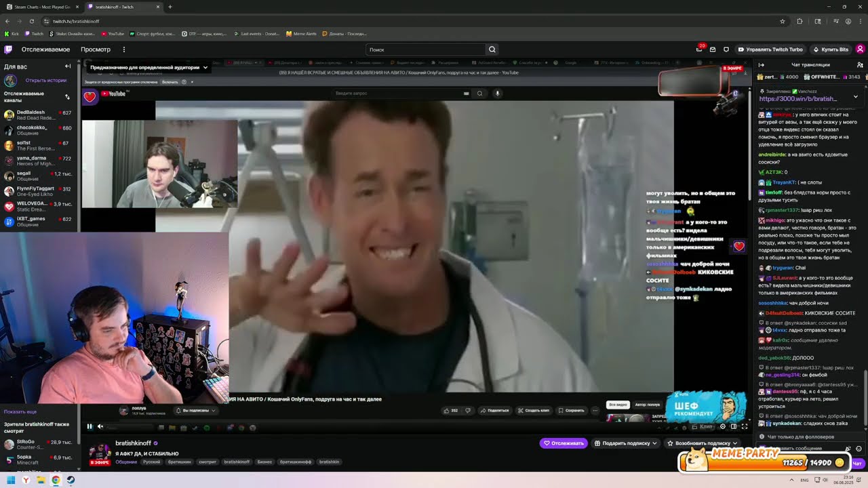Viewport: 868px width, 488px height.
Task: Open chocokokko channel in sidebar
Action: tap(39, 130)
